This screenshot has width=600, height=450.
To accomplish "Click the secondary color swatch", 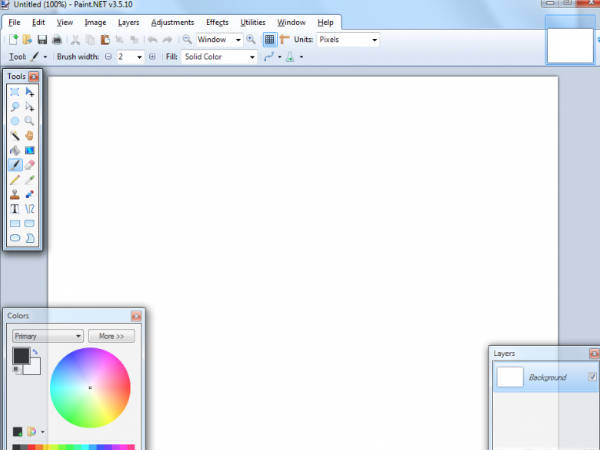I will pyautogui.click(x=34, y=367).
